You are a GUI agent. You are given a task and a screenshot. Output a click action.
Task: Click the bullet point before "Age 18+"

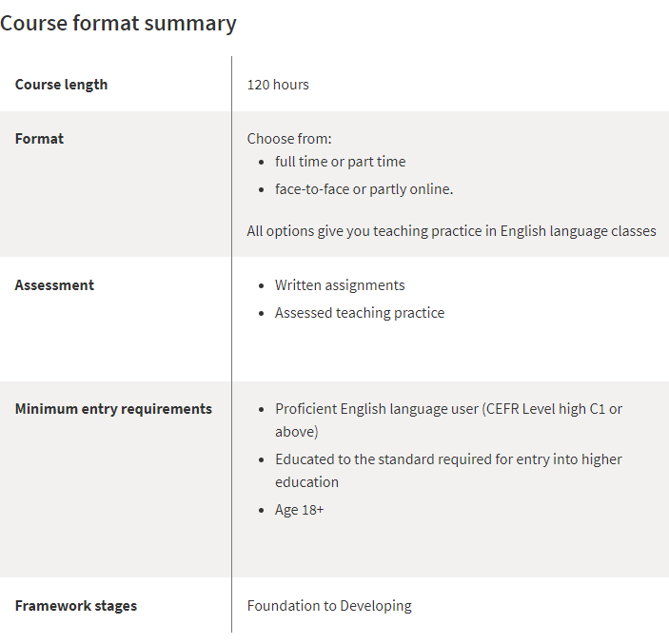[263, 511]
